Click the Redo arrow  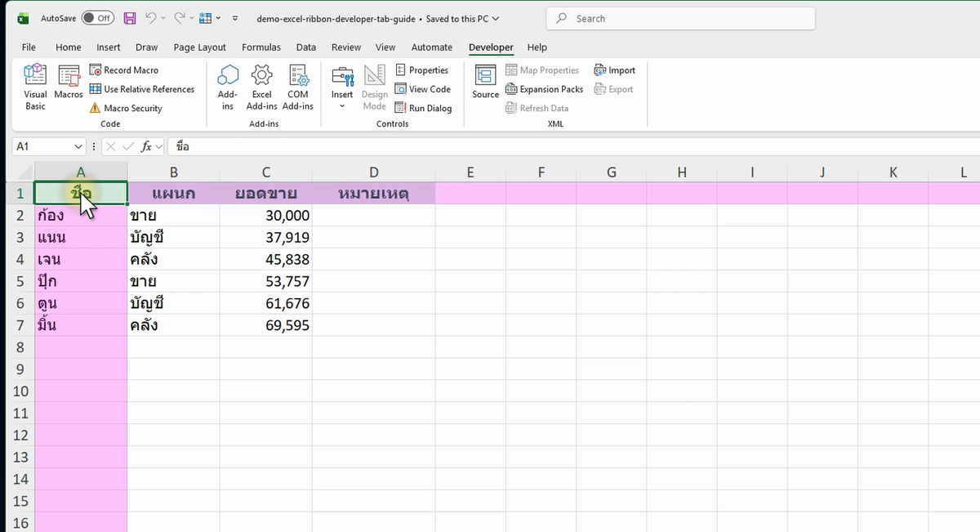(x=179, y=18)
